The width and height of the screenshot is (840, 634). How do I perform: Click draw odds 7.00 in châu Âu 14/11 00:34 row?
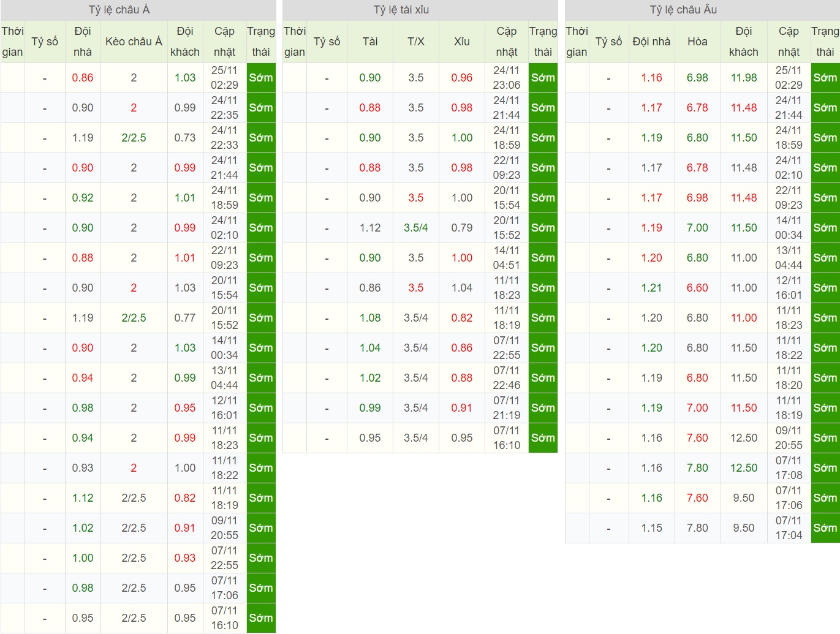point(697,228)
